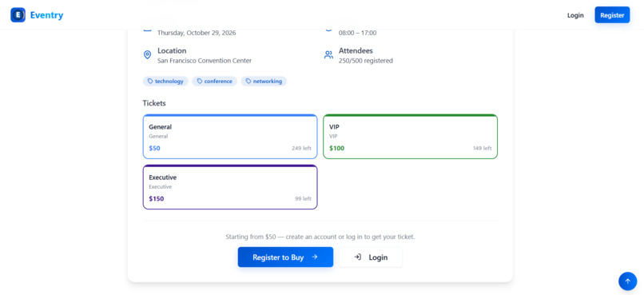
Task: Click the Tickets section heading
Action: 154,103
